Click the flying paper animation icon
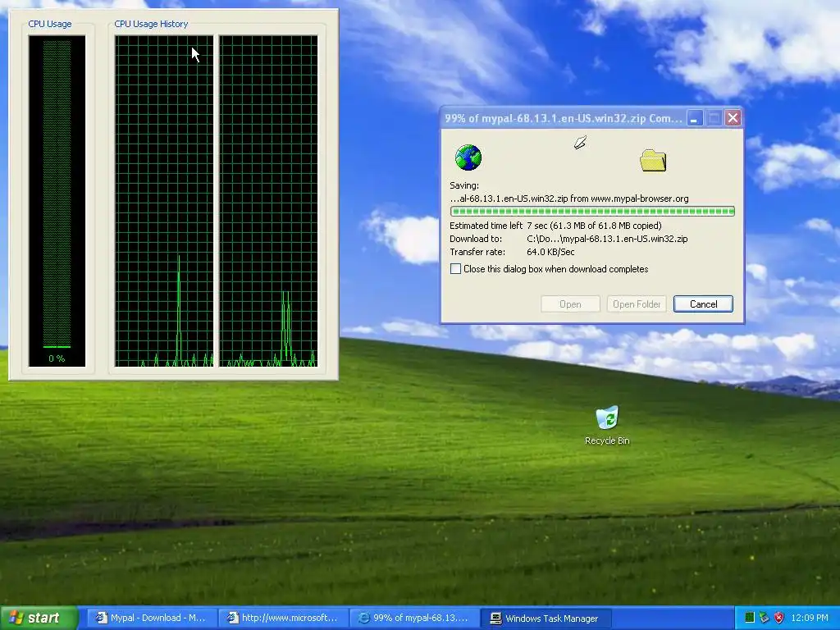 pos(580,143)
